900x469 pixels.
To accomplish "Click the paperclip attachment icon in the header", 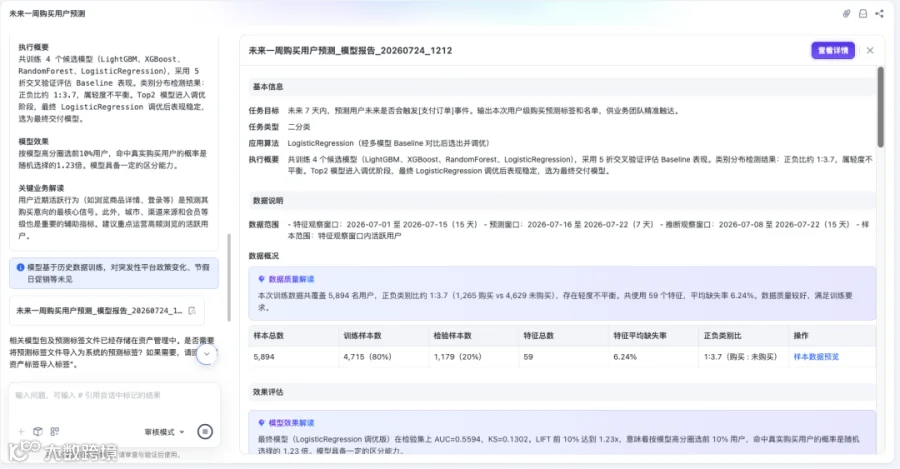I will pos(846,14).
